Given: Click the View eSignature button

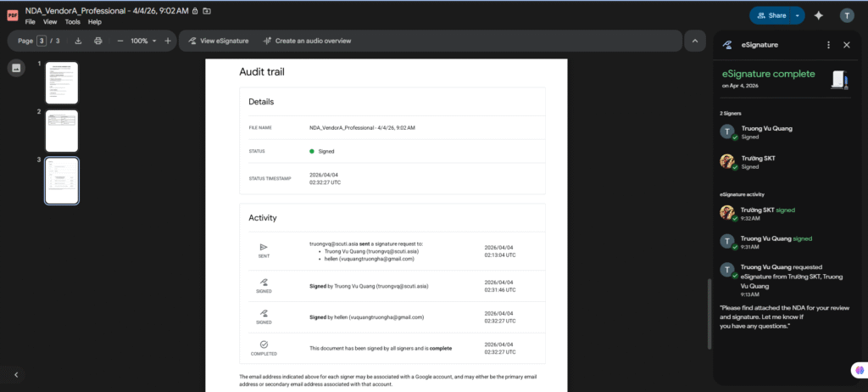Looking at the screenshot, I should (218, 41).
